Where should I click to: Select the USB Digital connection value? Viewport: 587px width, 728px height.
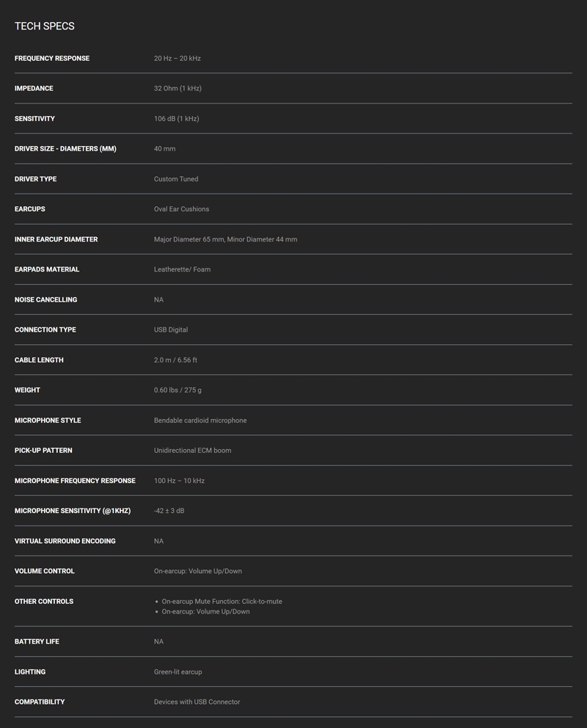click(171, 330)
